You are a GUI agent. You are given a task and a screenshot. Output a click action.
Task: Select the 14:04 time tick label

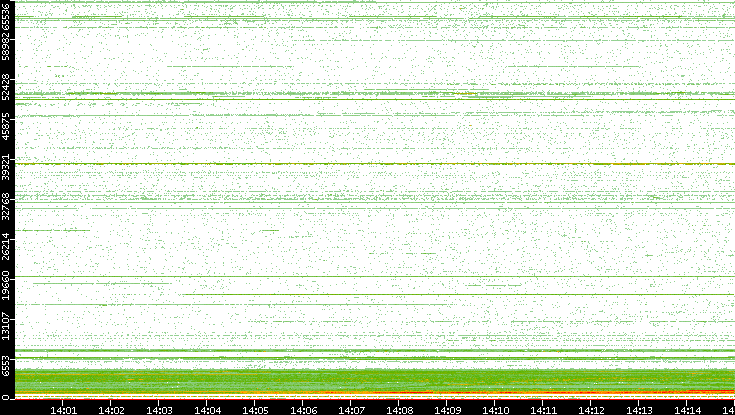[x=207, y=410]
